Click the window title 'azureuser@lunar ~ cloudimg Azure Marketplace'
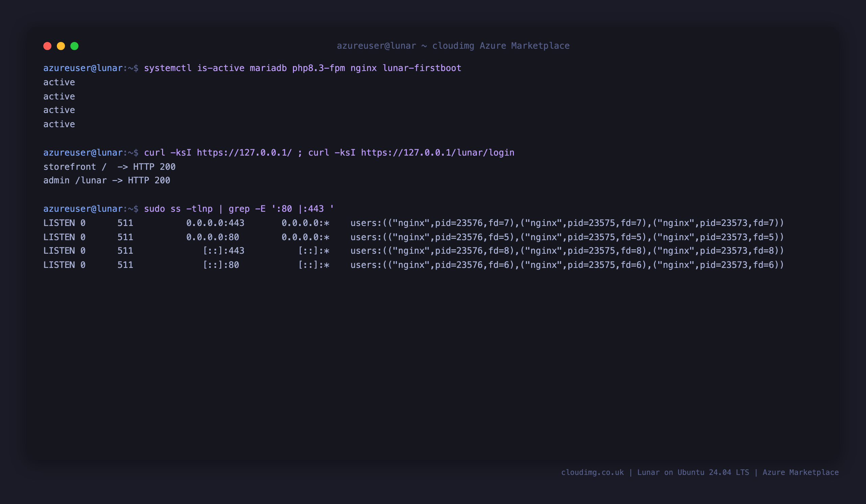 453,46
